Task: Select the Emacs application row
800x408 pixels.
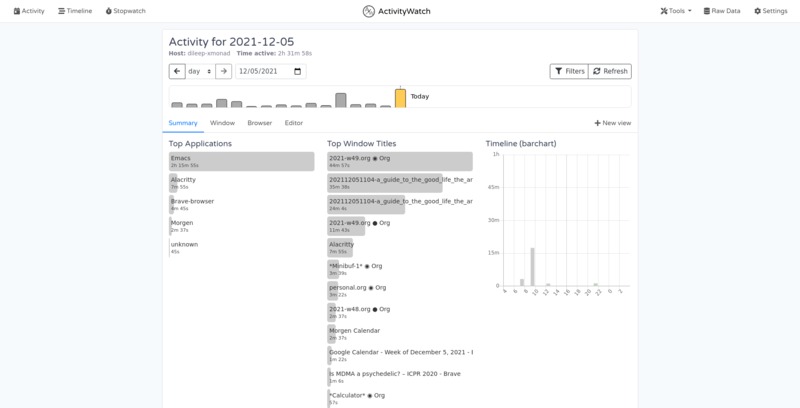Action: tap(242, 161)
